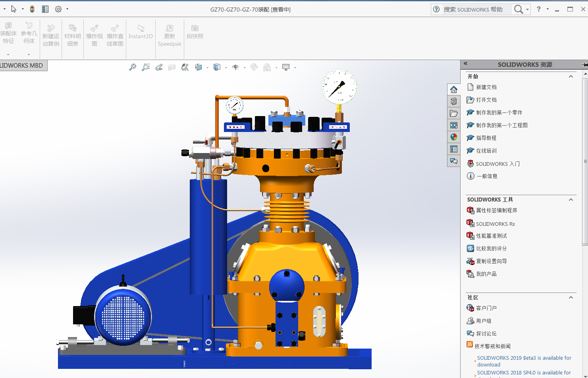This screenshot has height=378, width=588.
Task: Open the File Explorer task pane tab
Action: pyautogui.click(x=454, y=113)
